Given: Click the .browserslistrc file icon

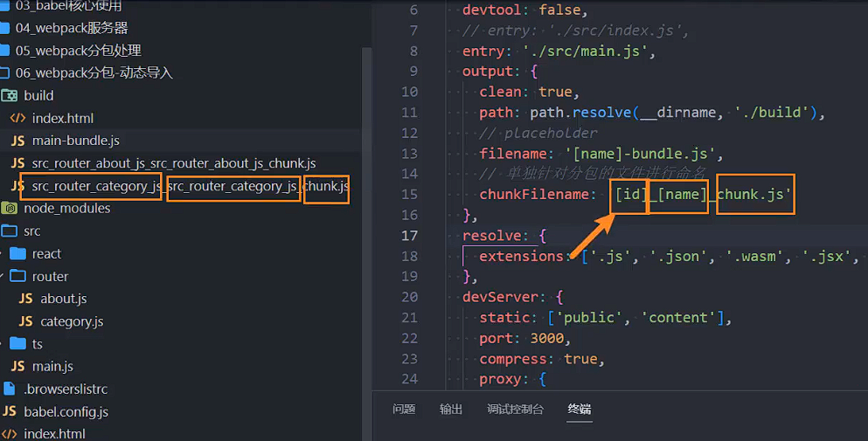Looking at the screenshot, I should tap(10, 389).
